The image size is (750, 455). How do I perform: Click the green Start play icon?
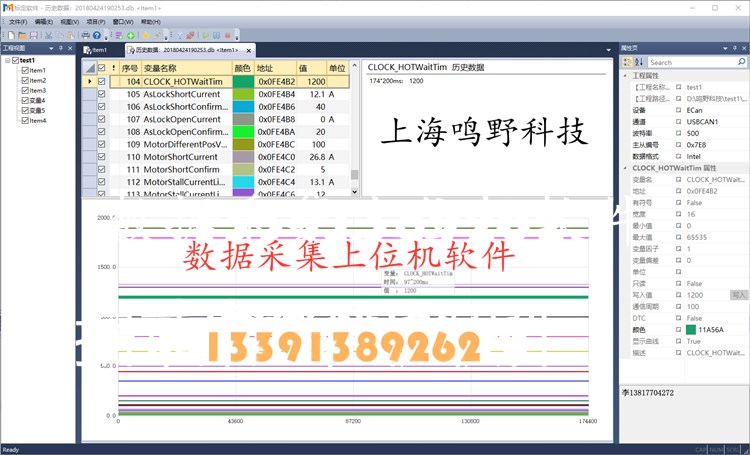click(206, 34)
